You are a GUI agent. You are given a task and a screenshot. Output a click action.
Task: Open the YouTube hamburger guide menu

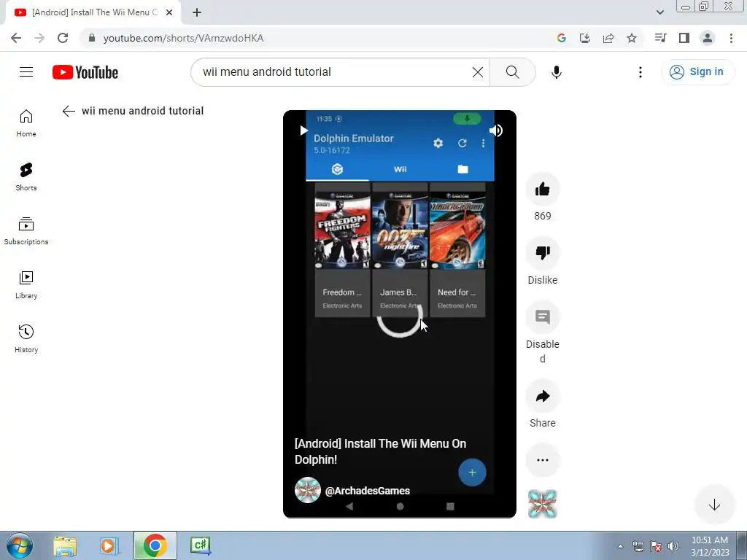[x=26, y=72]
